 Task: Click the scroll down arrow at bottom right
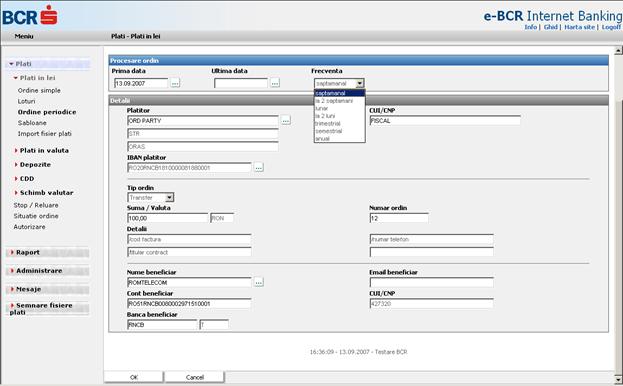[x=618, y=378]
